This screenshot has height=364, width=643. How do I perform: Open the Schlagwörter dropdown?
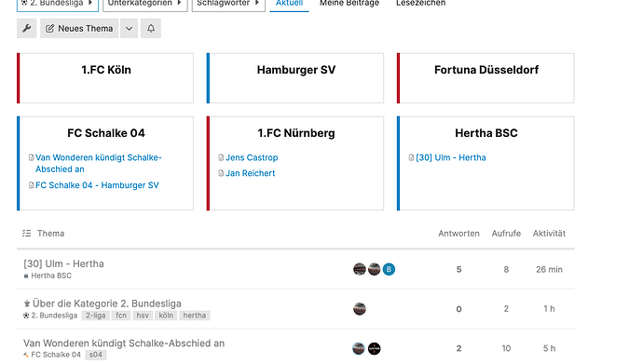(x=228, y=4)
